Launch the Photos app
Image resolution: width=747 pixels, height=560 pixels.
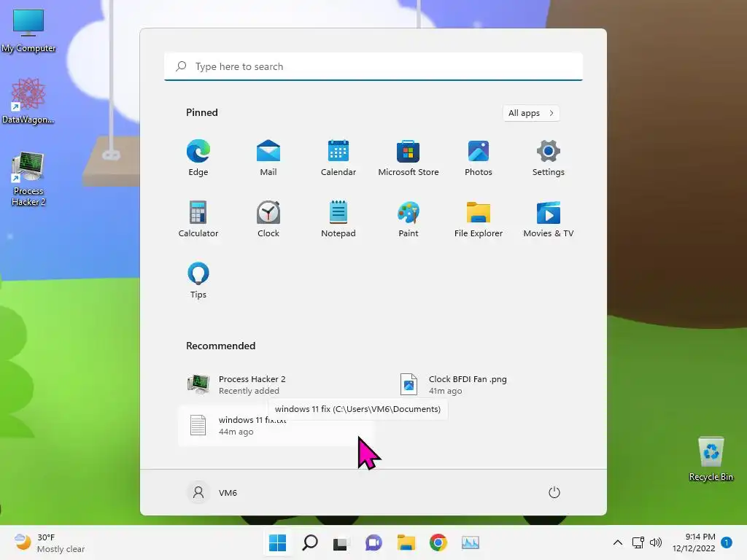tap(479, 157)
